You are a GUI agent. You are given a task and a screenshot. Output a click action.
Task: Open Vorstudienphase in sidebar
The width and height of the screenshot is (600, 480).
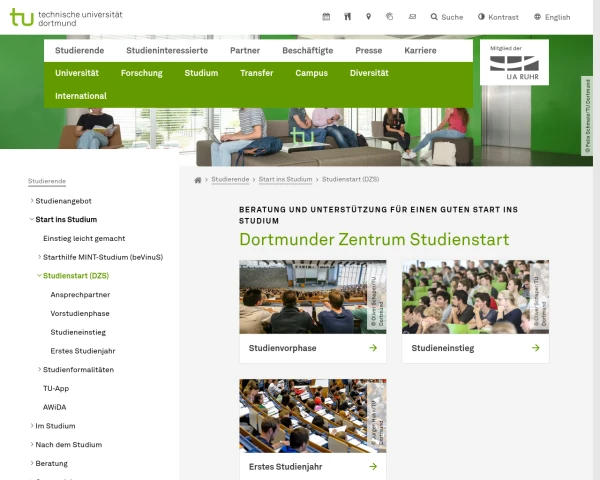pos(80,313)
